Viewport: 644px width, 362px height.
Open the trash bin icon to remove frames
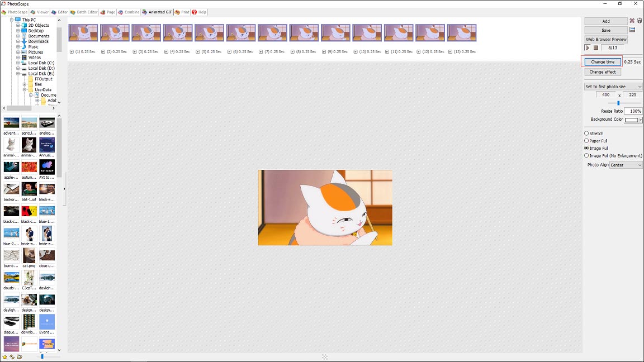641,21
